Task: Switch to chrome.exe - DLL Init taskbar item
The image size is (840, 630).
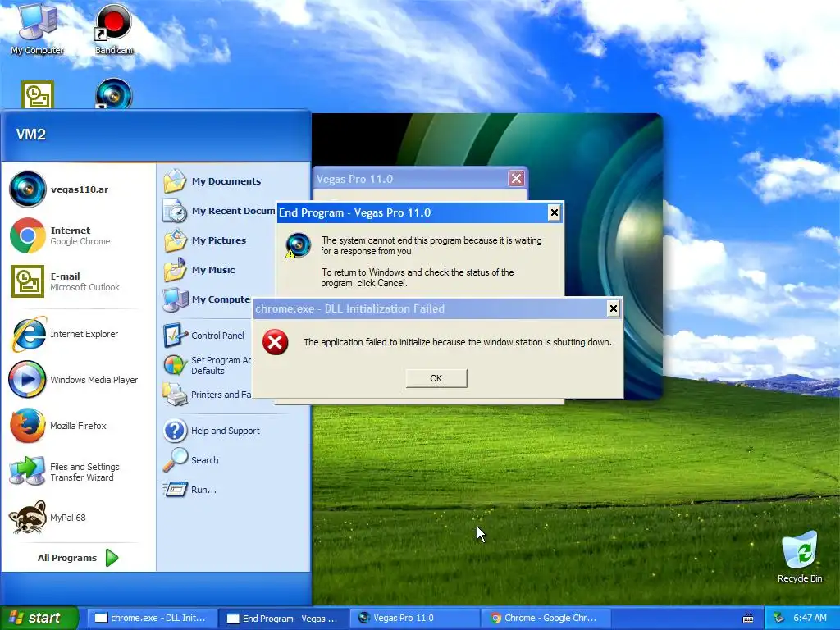Action: coord(152,618)
